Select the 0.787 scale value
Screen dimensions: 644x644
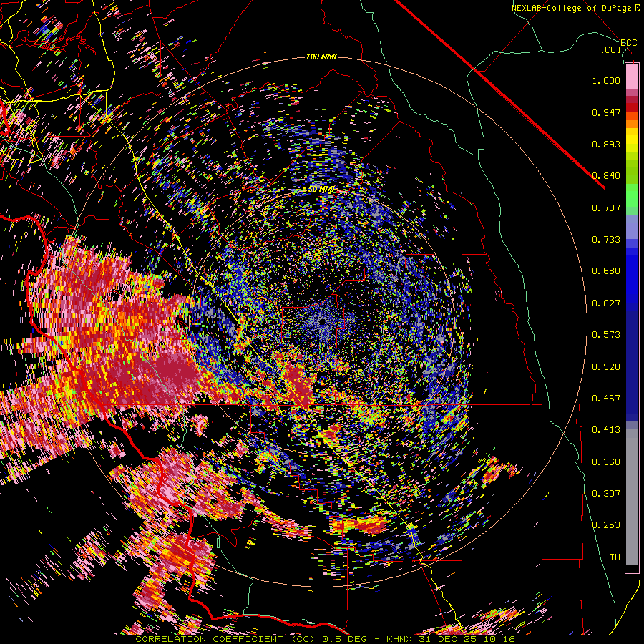pos(606,208)
